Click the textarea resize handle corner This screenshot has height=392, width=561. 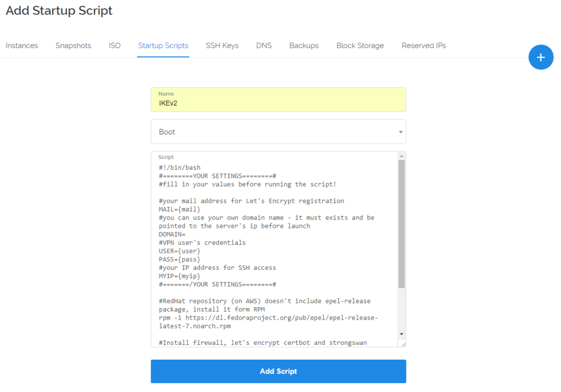click(x=403, y=344)
